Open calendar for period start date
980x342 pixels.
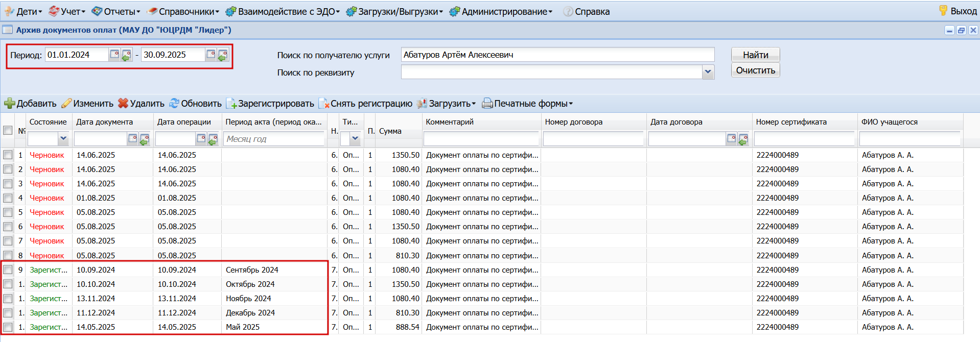click(x=114, y=54)
